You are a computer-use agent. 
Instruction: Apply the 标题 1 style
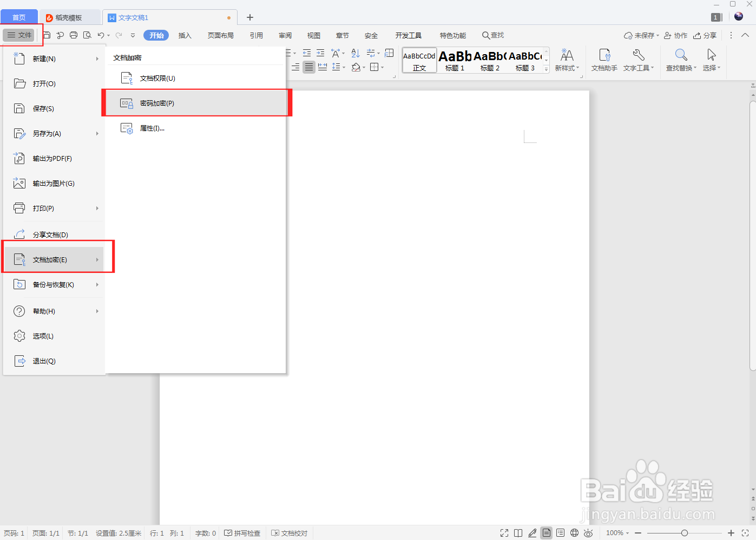pyautogui.click(x=455, y=60)
